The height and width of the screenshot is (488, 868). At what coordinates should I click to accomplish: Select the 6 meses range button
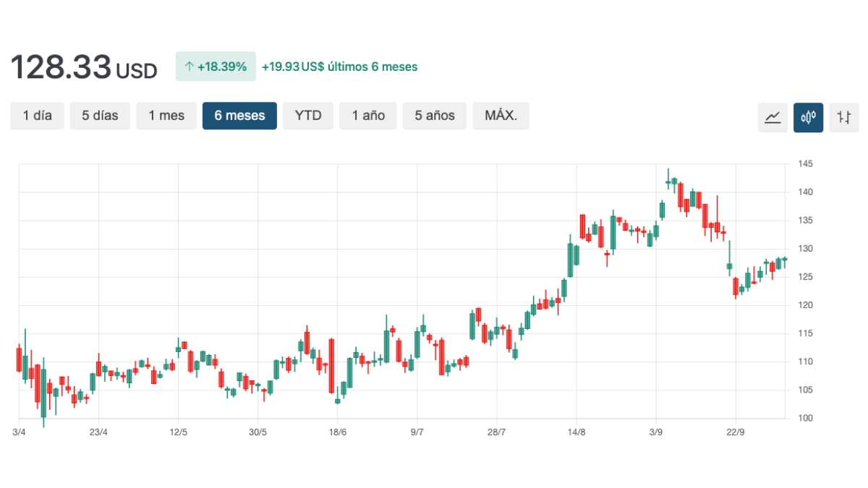click(239, 116)
